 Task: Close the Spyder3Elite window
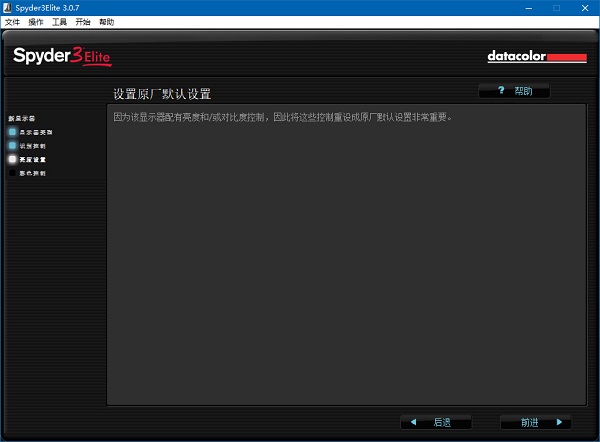(585, 8)
